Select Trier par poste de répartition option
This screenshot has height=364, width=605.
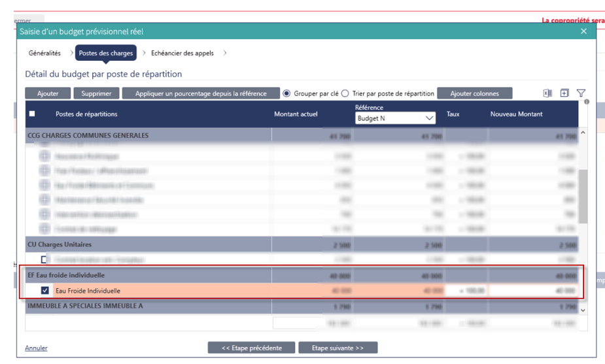pyautogui.click(x=345, y=93)
